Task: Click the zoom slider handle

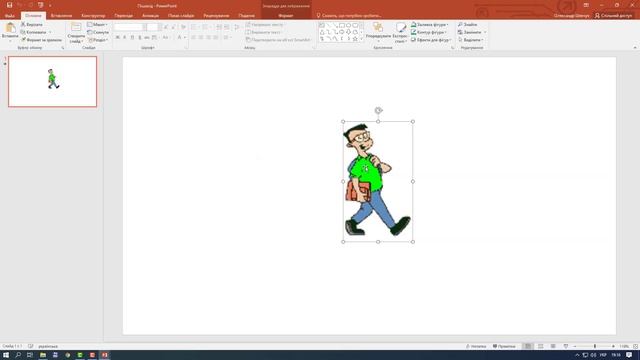Action: coord(595,346)
